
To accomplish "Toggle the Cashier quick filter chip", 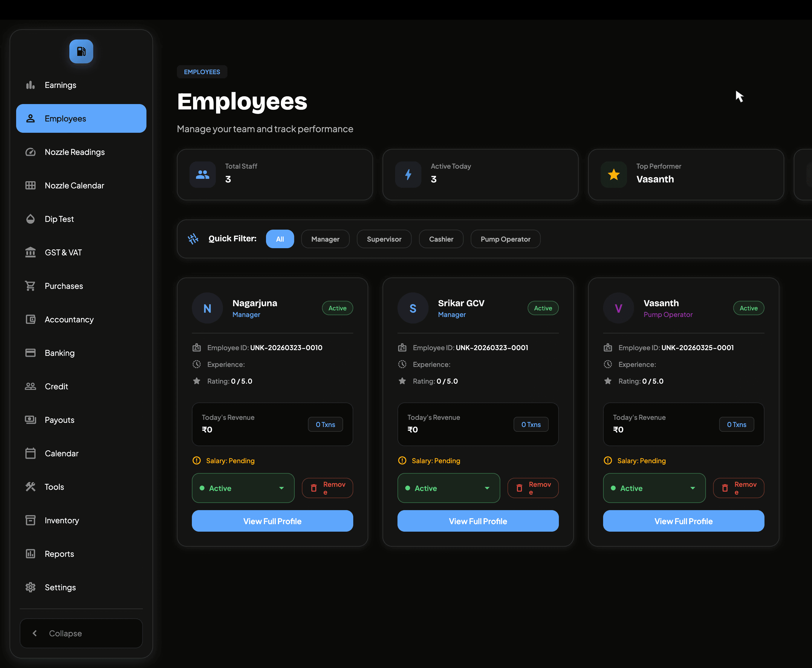I will (441, 239).
